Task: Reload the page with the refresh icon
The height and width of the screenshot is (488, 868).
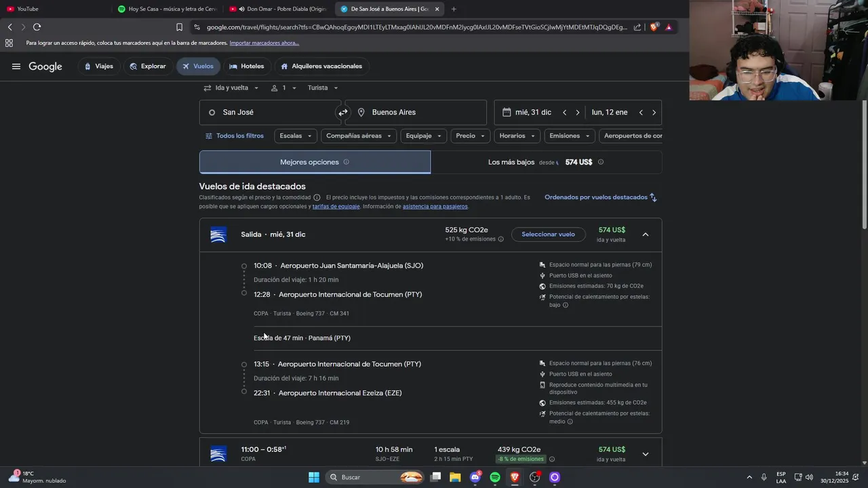Action: pos(37,27)
